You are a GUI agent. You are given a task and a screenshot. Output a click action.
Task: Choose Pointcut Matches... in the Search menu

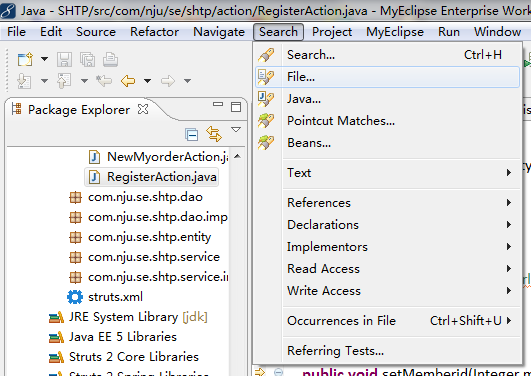[x=387, y=121]
